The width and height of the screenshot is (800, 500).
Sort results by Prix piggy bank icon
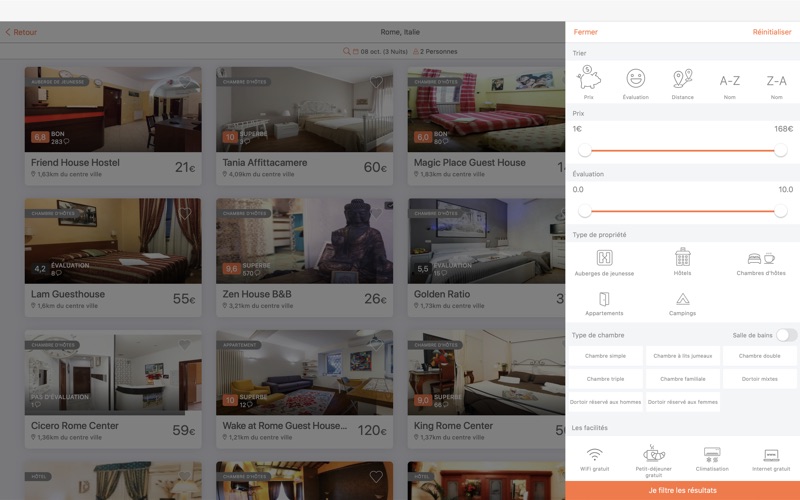(x=589, y=78)
